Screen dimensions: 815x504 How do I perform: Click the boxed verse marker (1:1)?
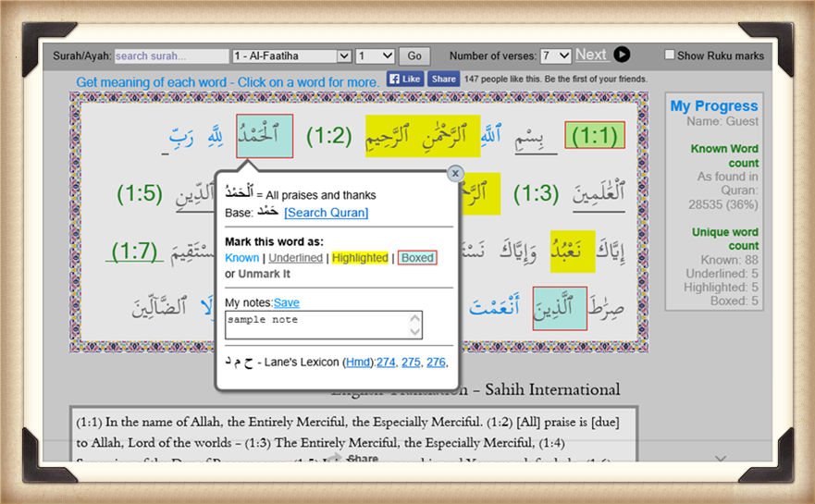595,136
